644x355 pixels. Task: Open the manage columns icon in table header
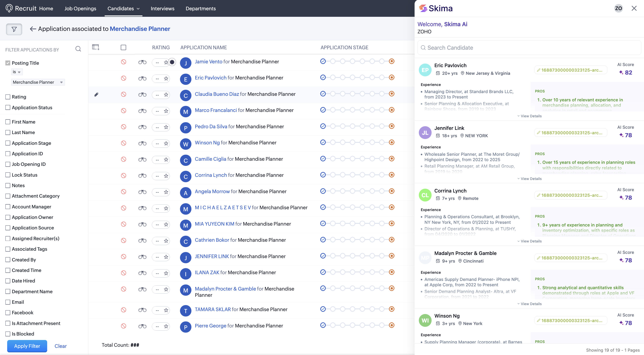point(95,47)
